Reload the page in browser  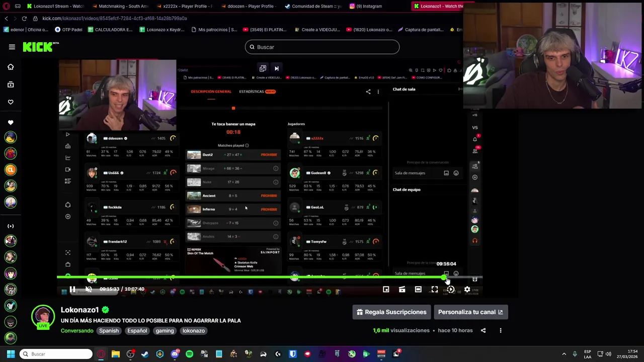coord(24,18)
